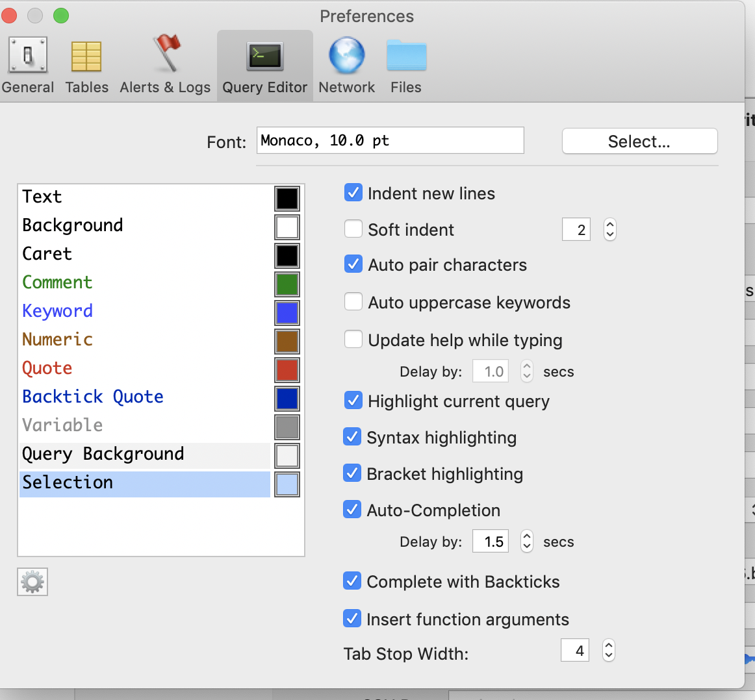This screenshot has width=755, height=700.
Task: Toggle Indent new lines checkbox
Action: [353, 193]
